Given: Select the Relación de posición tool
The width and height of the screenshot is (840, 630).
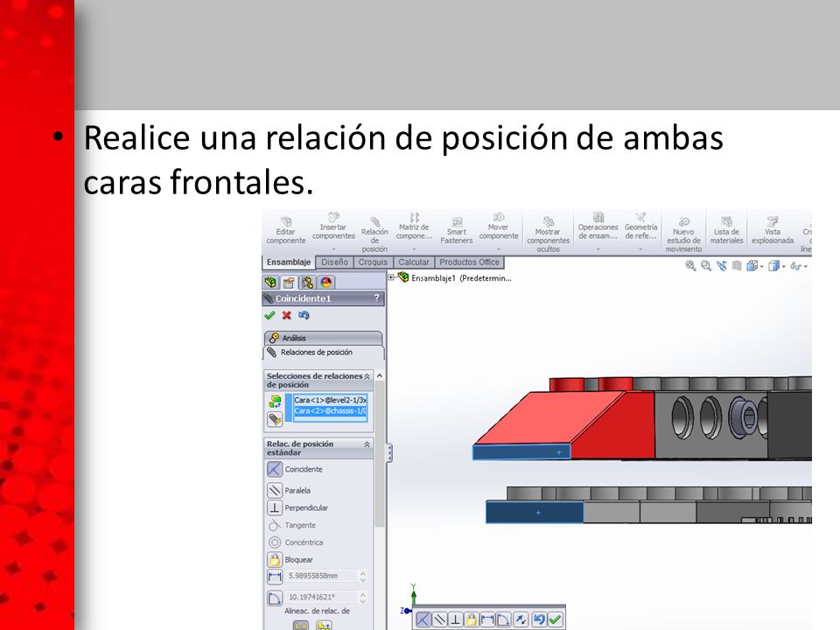Looking at the screenshot, I should pyautogui.click(x=374, y=234).
